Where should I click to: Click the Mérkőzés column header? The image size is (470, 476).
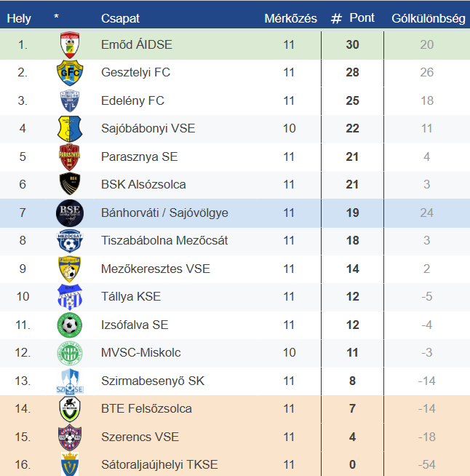tap(290, 18)
